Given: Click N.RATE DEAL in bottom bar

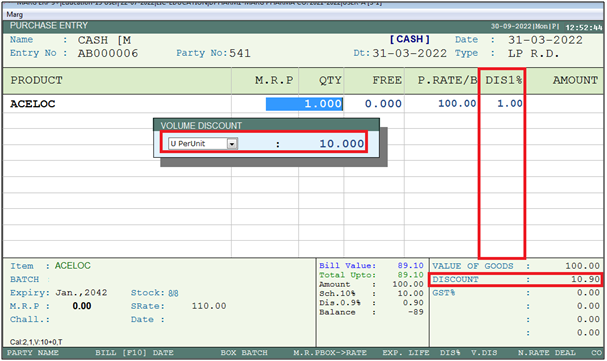Looking at the screenshot, I should pyautogui.click(x=547, y=353).
